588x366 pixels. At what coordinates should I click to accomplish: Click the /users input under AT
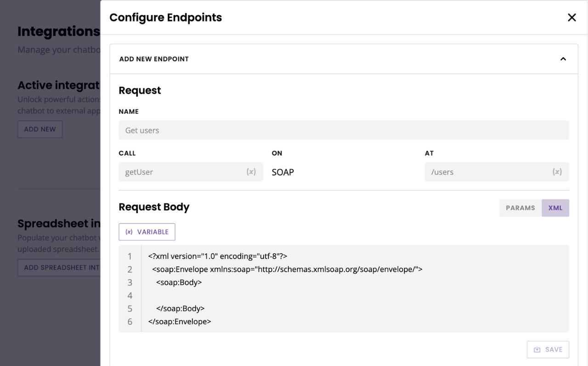point(487,171)
